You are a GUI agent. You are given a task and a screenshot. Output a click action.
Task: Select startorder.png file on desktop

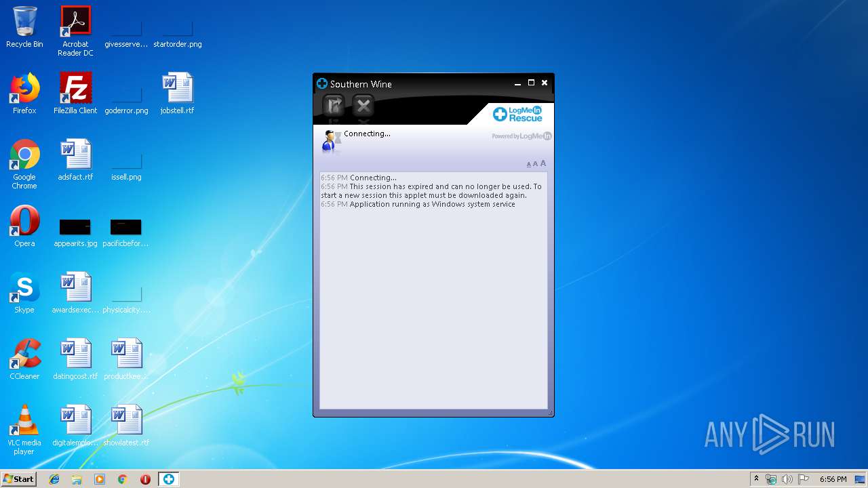(x=177, y=34)
